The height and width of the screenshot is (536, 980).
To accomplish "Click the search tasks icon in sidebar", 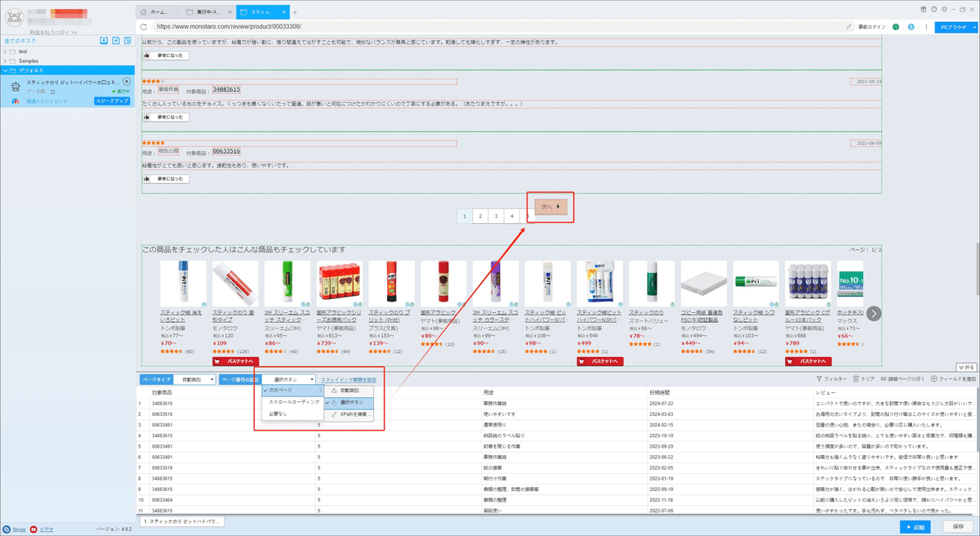I will coord(127,40).
